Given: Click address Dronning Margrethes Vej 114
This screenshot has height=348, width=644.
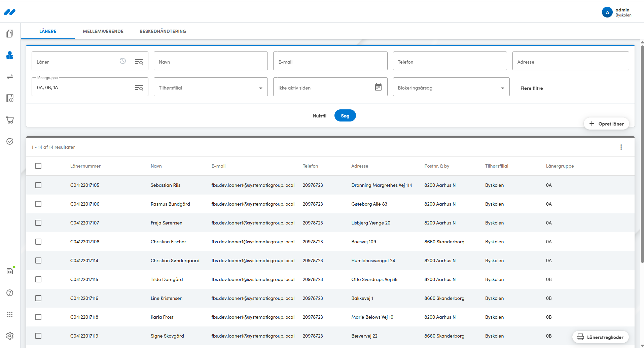Looking at the screenshot, I should (382, 185).
